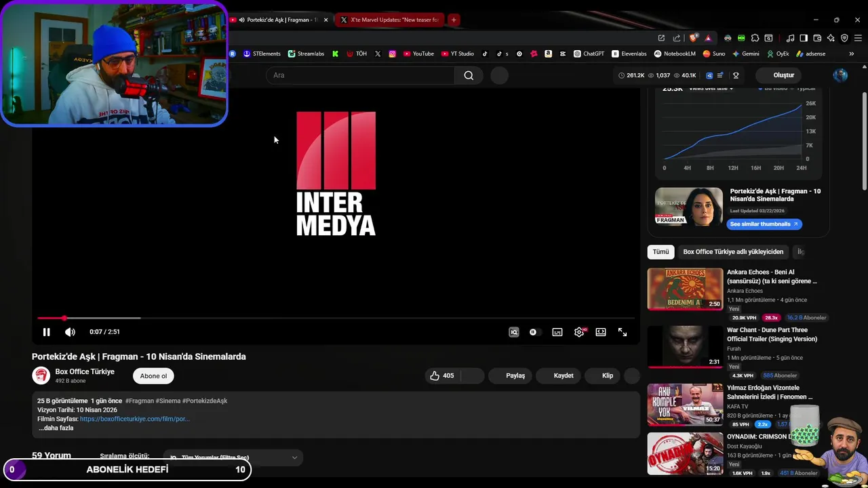Open Streamlabs bookmark
This screenshot has width=868, height=488.
click(306, 54)
